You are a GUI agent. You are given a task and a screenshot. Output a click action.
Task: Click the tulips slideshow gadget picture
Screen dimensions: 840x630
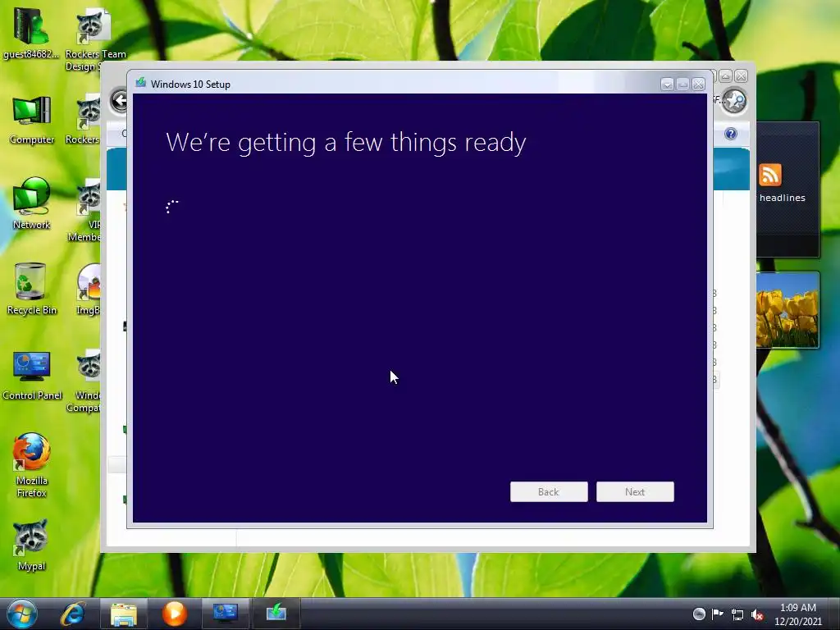787,310
